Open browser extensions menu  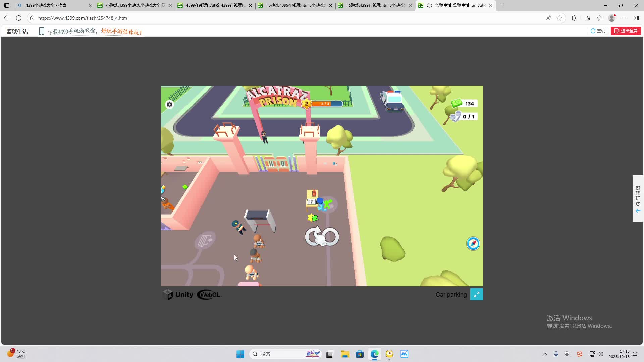(574, 18)
